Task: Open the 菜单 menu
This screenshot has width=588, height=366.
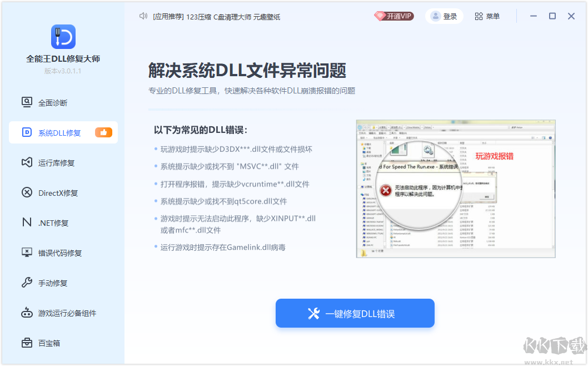Action: 486,16
